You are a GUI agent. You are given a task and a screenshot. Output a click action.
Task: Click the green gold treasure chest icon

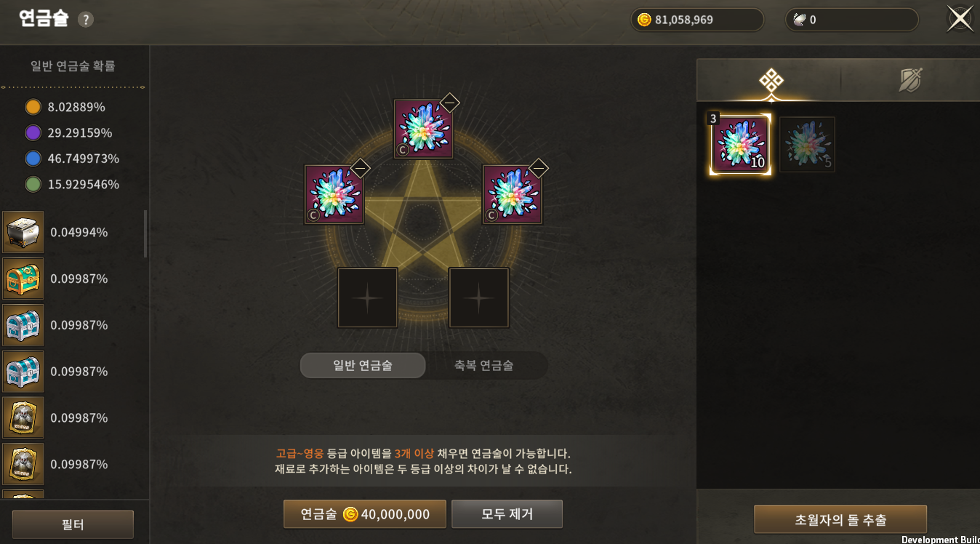tap(23, 279)
